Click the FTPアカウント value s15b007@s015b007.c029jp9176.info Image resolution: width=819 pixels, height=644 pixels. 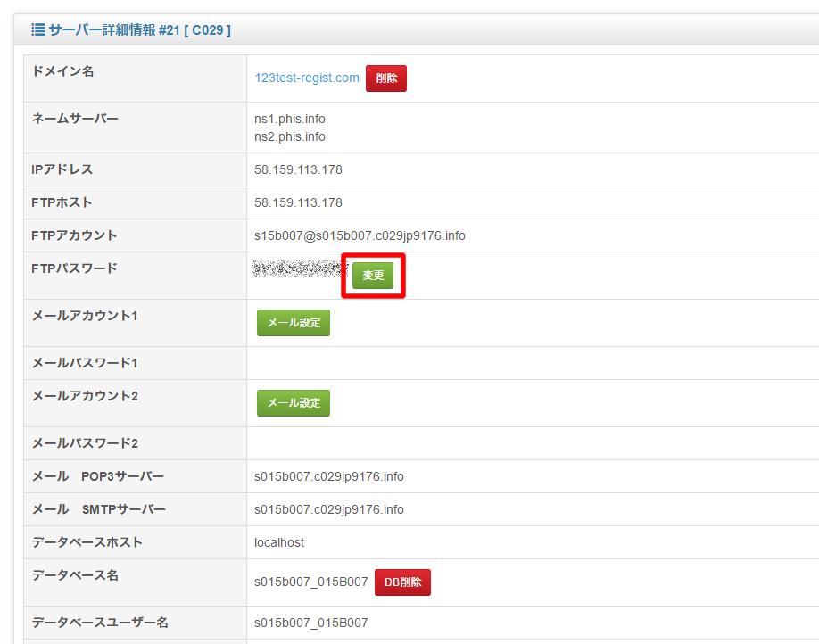(x=360, y=235)
